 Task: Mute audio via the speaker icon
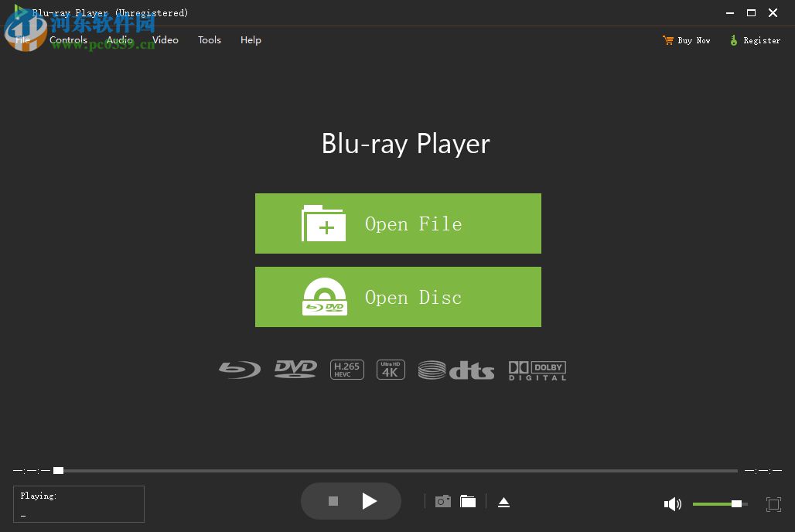tap(672, 503)
